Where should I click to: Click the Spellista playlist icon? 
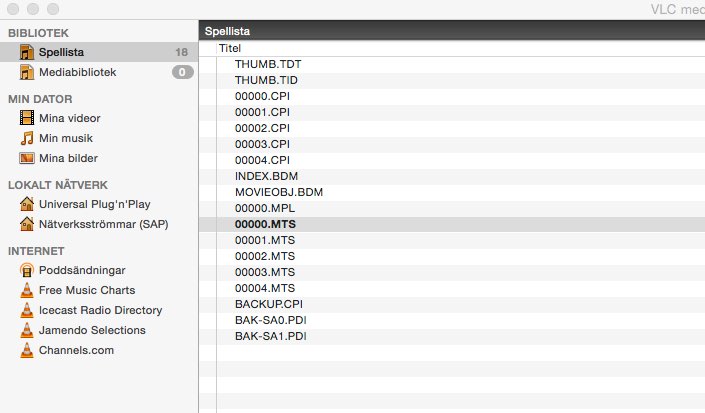pyautogui.click(x=27, y=52)
